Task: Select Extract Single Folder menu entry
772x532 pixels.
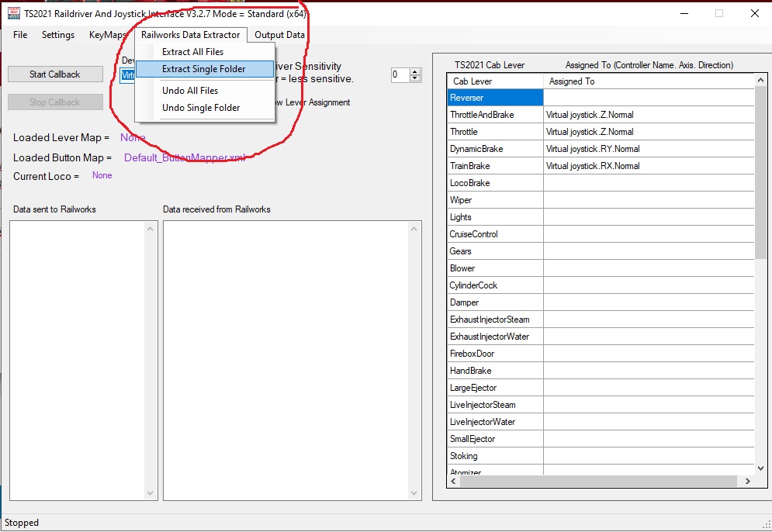Action: 203,69
